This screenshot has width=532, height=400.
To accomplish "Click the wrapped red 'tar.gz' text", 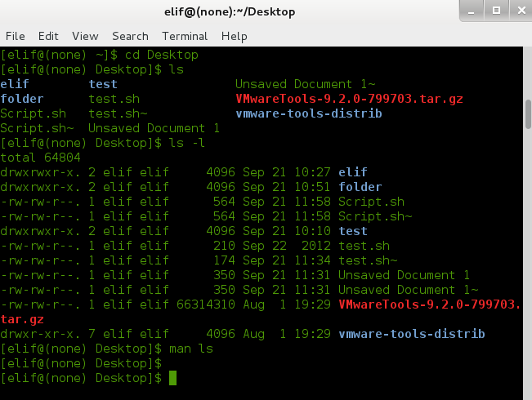I will click(22, 319).
